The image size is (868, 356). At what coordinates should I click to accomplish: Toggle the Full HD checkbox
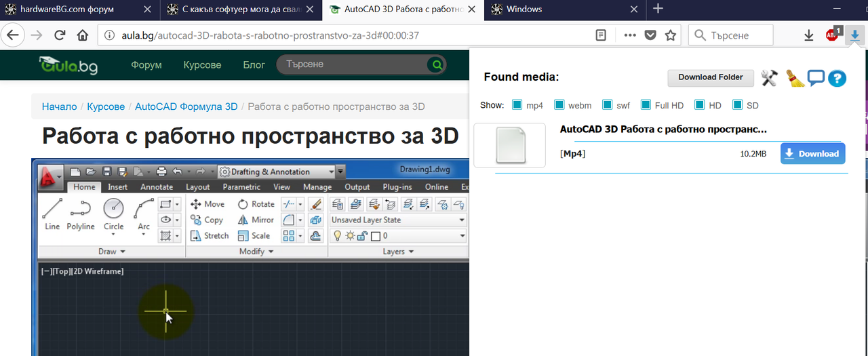pos(646,105)
